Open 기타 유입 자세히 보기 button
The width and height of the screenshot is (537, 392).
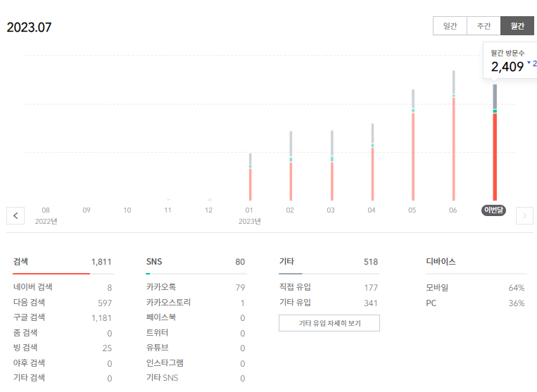coord(329,323)
